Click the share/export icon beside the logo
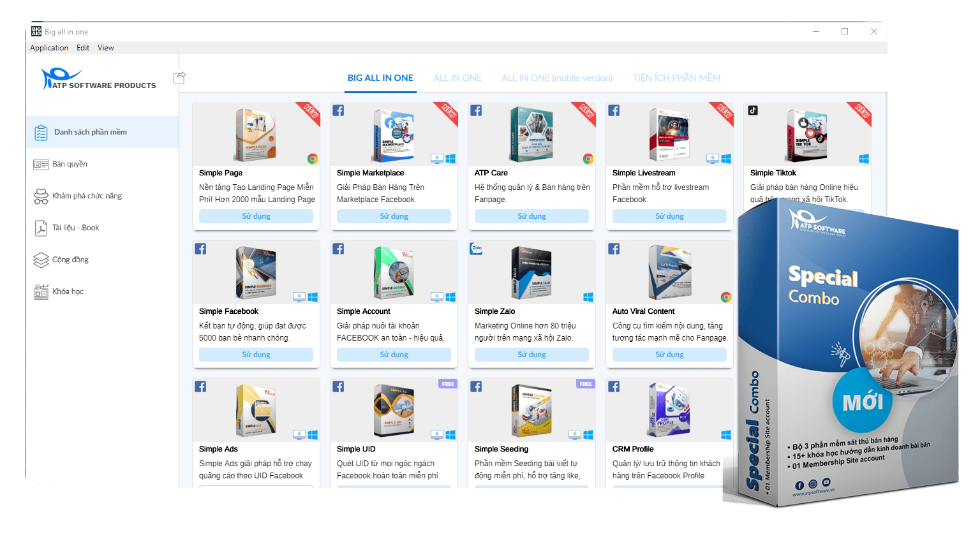This screenshot has width=980, height=537. click(179, 78)
